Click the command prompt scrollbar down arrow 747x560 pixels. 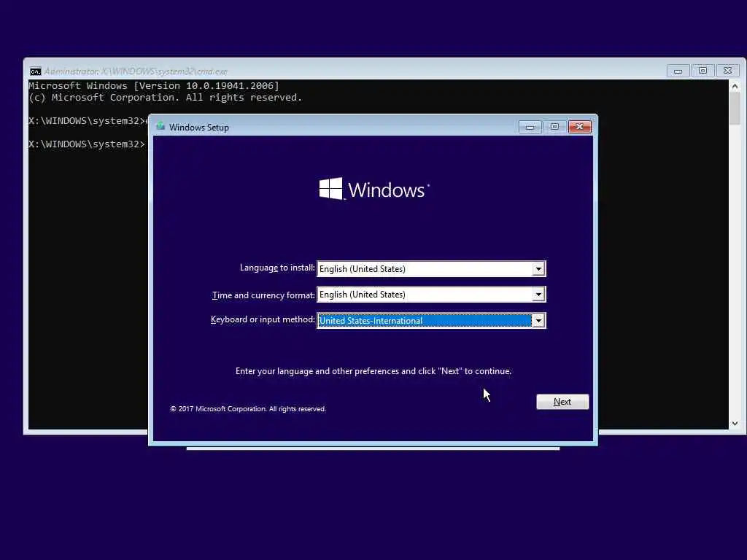pos(735,424)
